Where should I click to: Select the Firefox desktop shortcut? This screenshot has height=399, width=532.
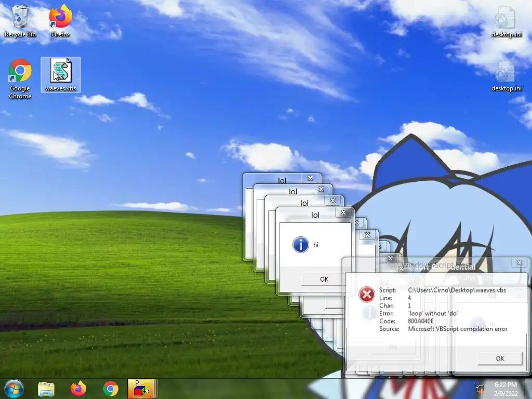(60, 21)
